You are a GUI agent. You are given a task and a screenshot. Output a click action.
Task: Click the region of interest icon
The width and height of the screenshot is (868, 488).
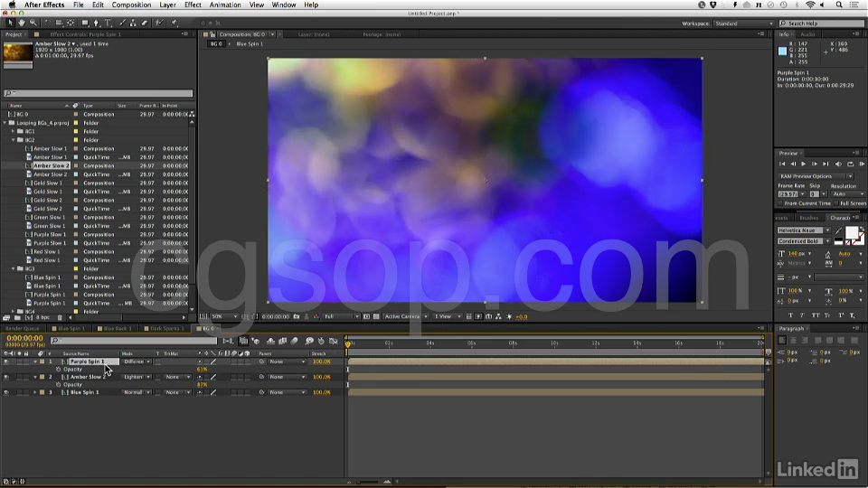click(x=366, y=316)
